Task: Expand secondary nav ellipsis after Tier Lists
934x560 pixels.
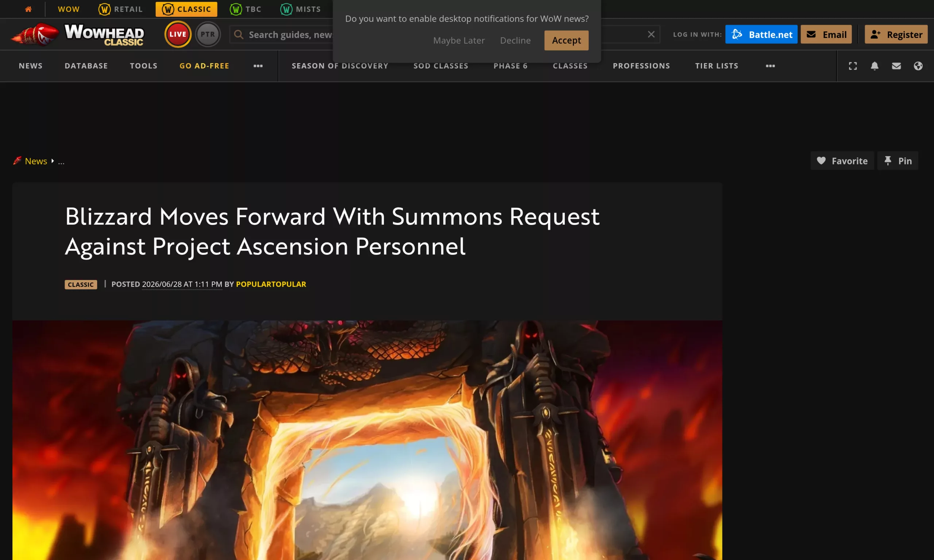Action: tap(770, 66)
